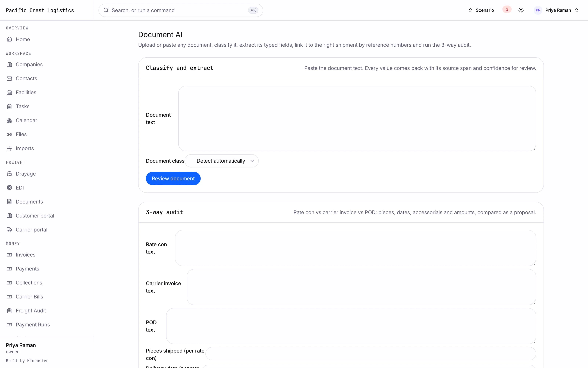Viewport: 588px width, 368px height.
Task: Open the Scenario switcher
Action: point(481,10)
